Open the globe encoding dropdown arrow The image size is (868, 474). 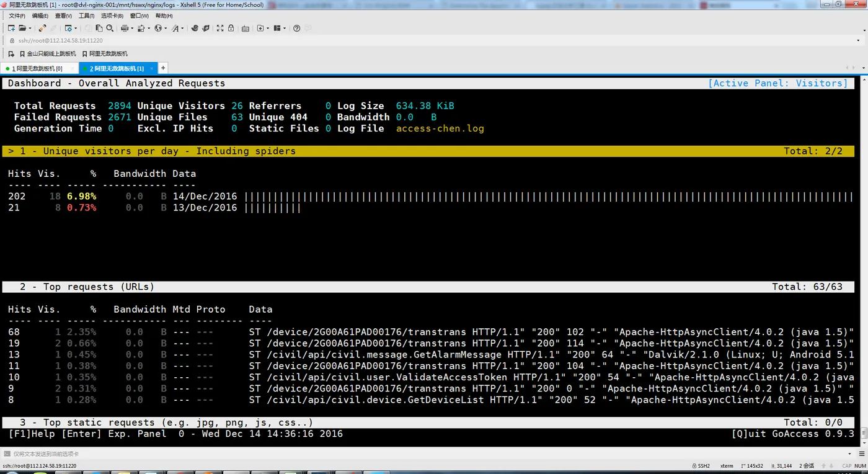pos(166,28)
